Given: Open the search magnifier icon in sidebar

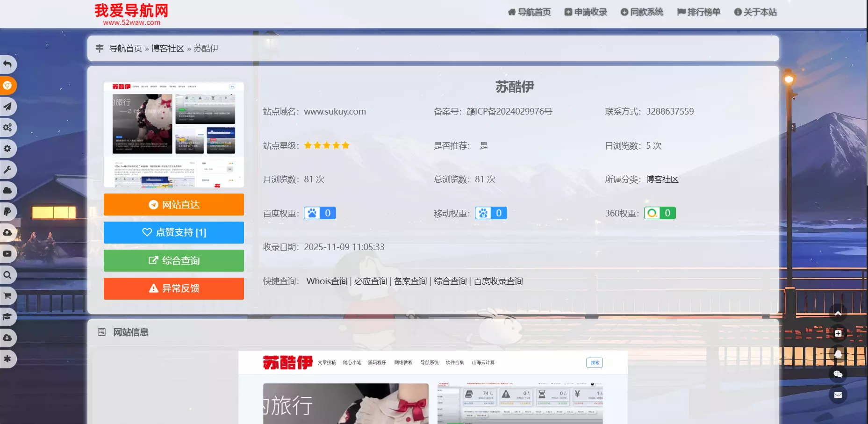Looking at the screenshot, I should 8,274.
